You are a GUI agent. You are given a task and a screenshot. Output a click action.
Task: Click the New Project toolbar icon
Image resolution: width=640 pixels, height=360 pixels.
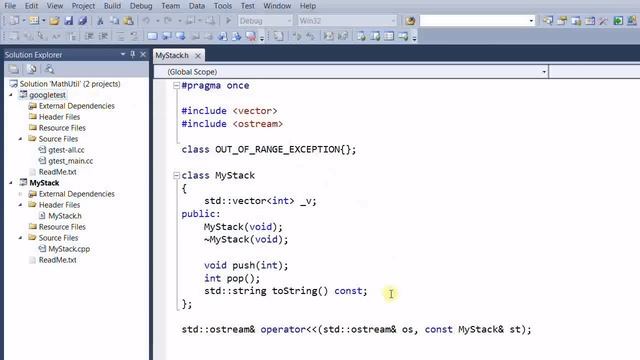14,20
